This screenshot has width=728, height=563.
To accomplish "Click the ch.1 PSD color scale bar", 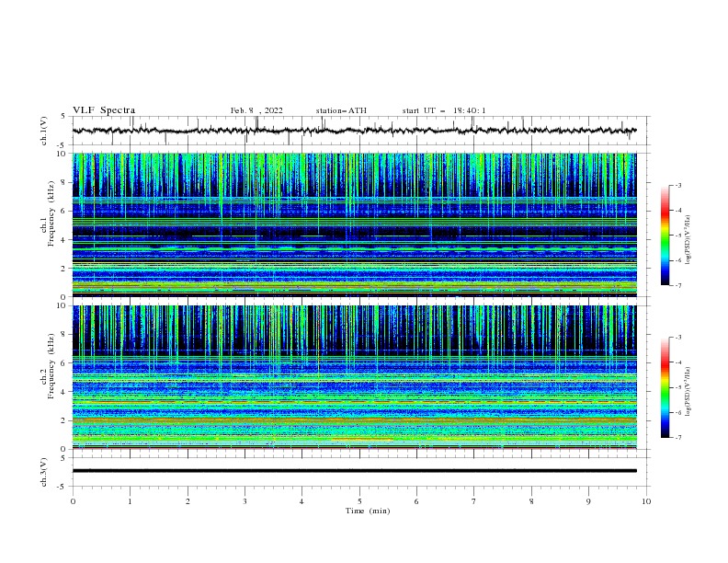I will (665, 236).
